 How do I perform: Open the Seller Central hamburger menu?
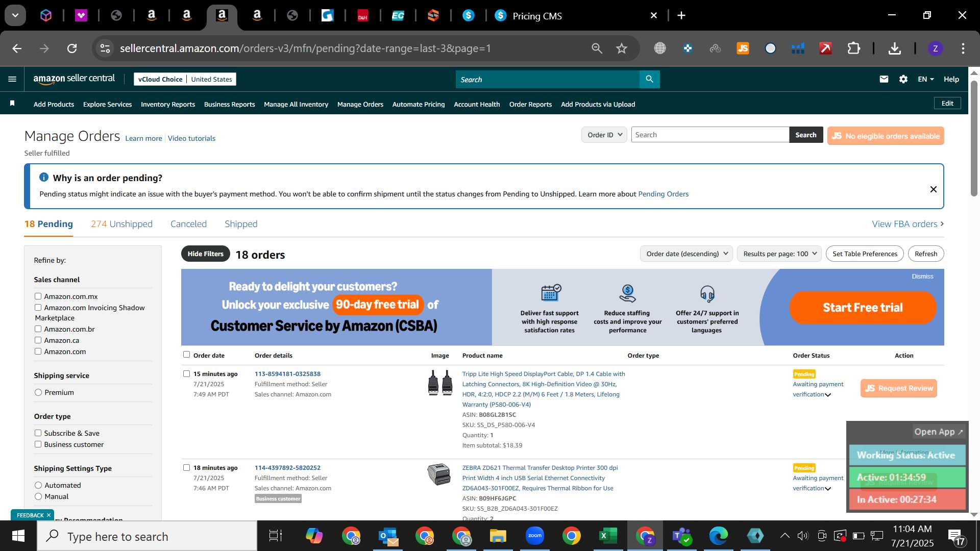12,79
